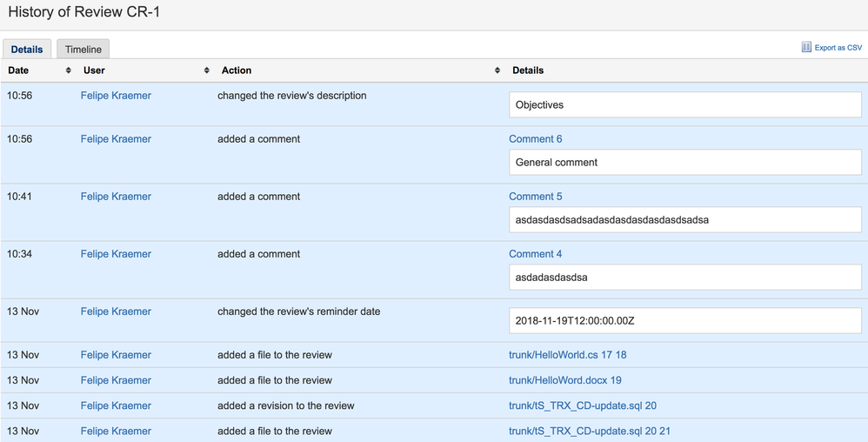
Task: Click the Details column header
Action: click(528, 70)
